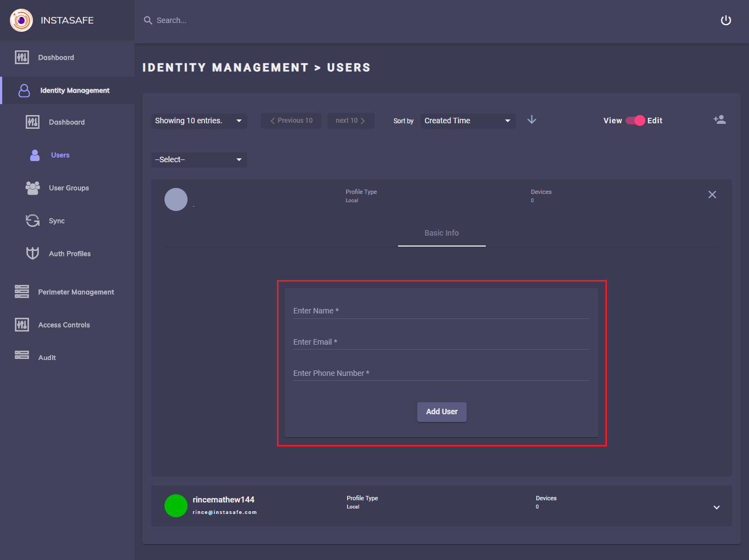The width and height of the screenshot is (749, 560).
Task: Focus the Enter Phone Number field
Action: tap(441, 373)
